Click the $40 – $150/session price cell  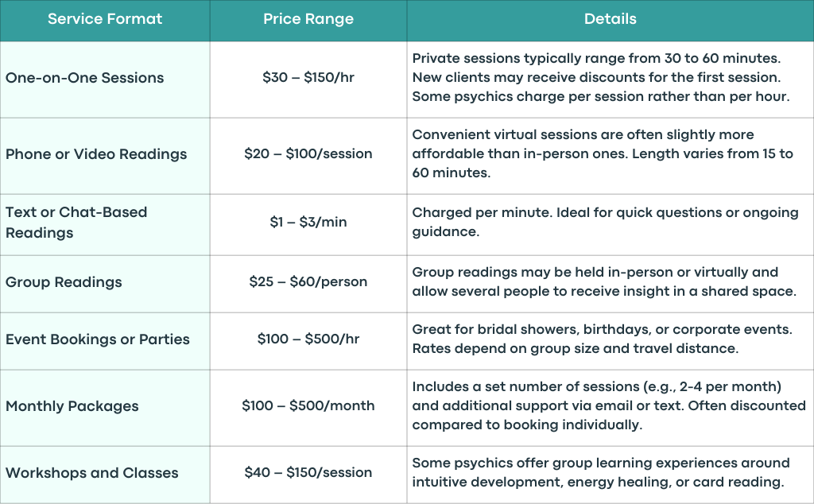[308, 475]
